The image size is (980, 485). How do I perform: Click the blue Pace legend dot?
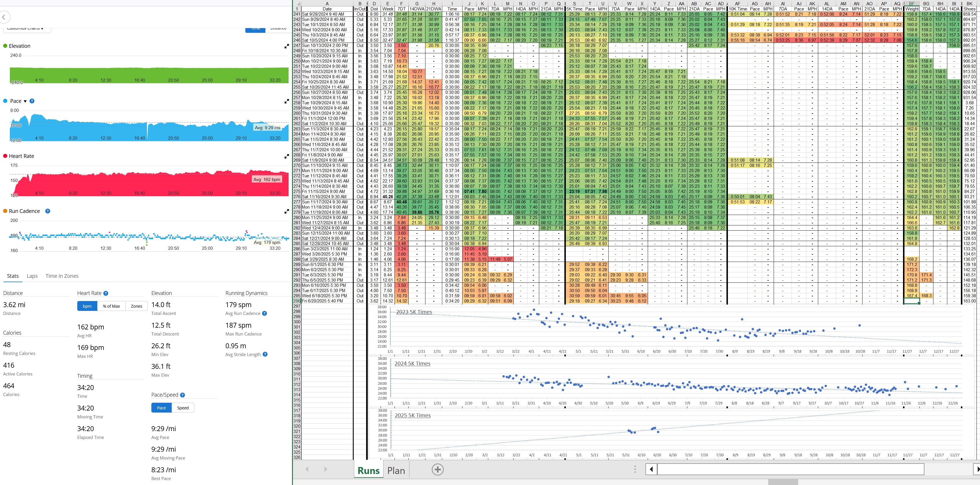[5, 101]
